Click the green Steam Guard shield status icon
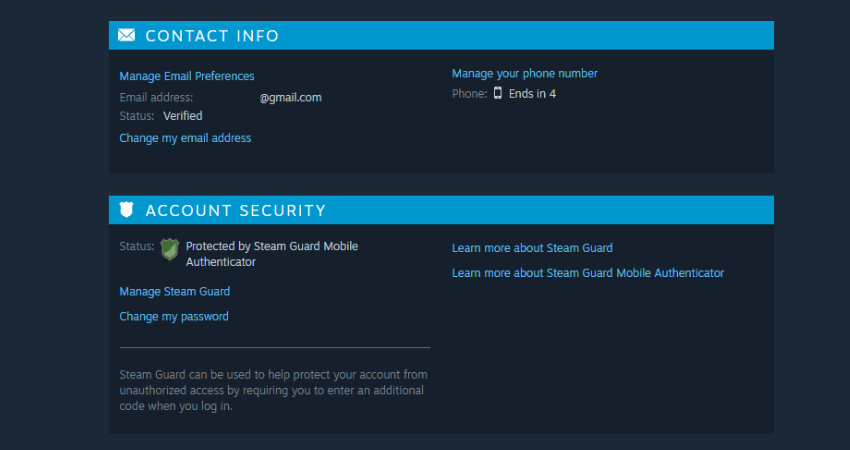Image resolution: width=850 pixels, height=450 pixels. click(170, 250)
